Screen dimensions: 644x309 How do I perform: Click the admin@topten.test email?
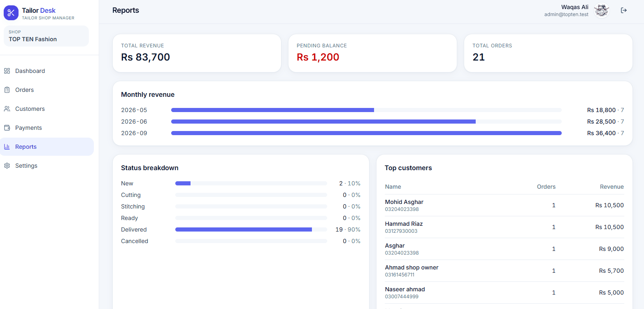click(566, 14)
